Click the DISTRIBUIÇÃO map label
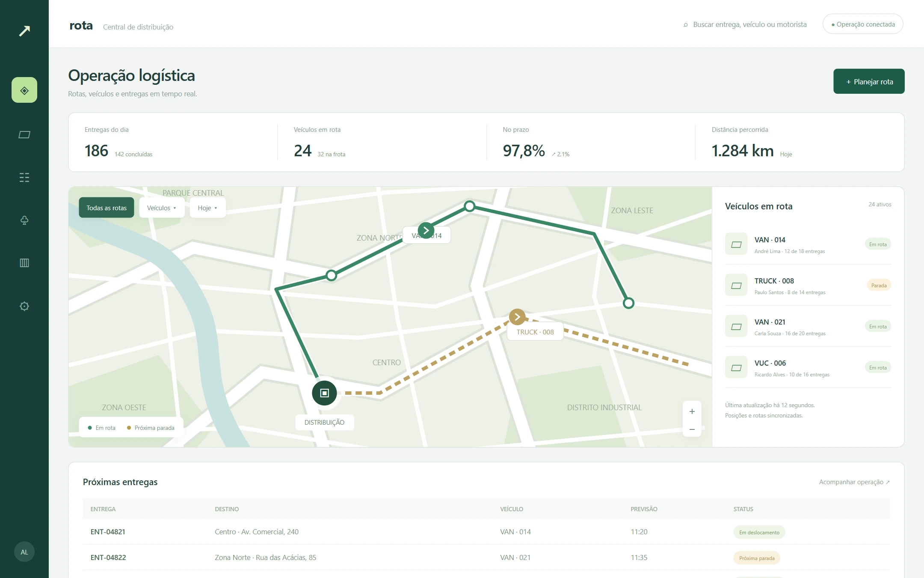924x578 pixels. pyautogui.click(x=324, y=422)
